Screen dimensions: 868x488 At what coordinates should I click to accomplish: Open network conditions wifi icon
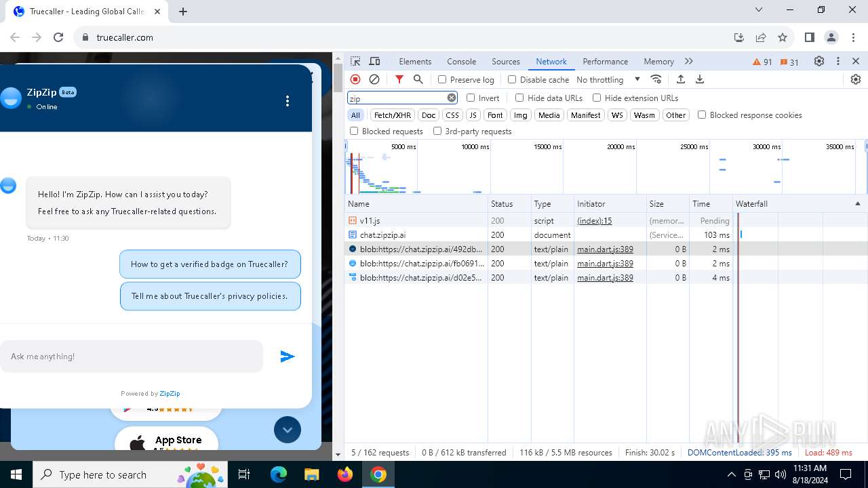pyautogui.click(x=656, y=79)
